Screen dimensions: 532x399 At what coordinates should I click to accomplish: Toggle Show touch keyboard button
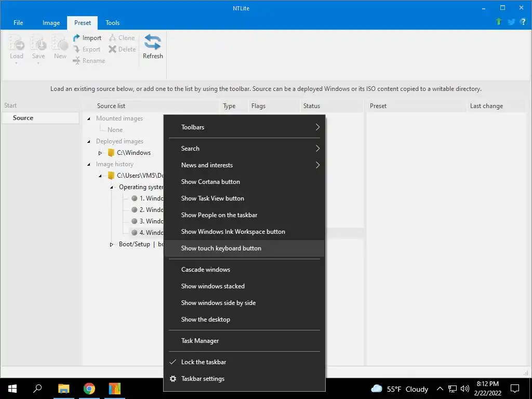[x=244, y=248]
